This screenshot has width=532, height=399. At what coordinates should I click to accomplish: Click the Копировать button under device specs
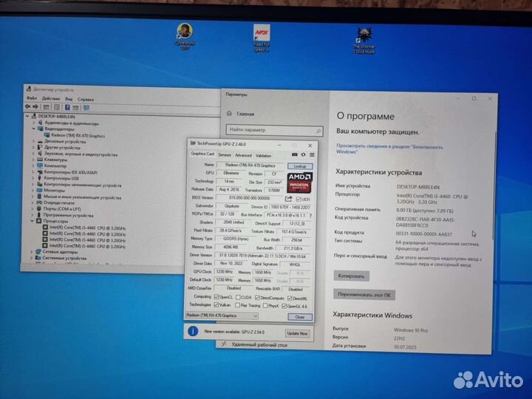click(351, 276)
